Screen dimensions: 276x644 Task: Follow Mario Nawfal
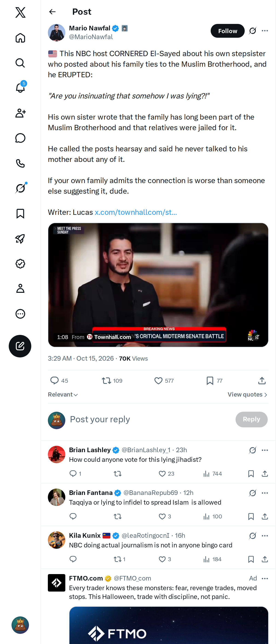[x=227, y=31]
